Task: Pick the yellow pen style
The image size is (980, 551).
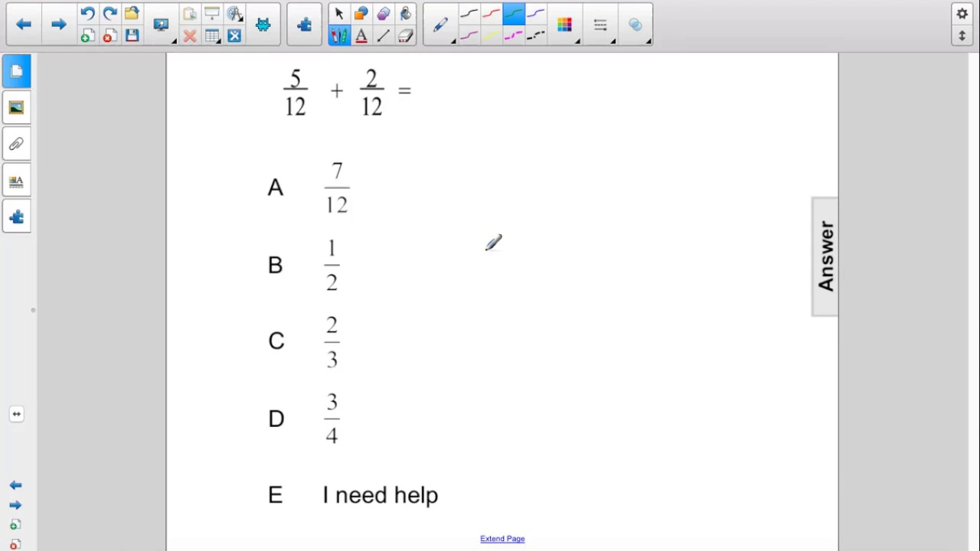Action: tap(492, 36)
